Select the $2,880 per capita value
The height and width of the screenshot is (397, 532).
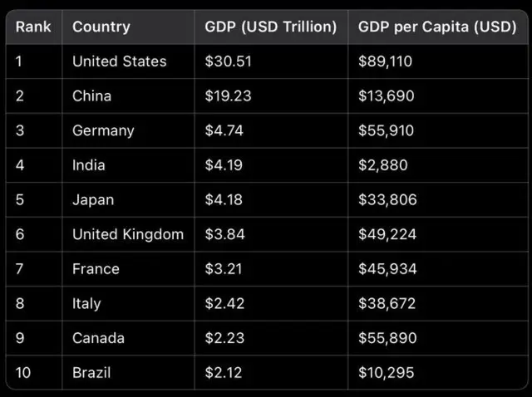click(383, 165)
